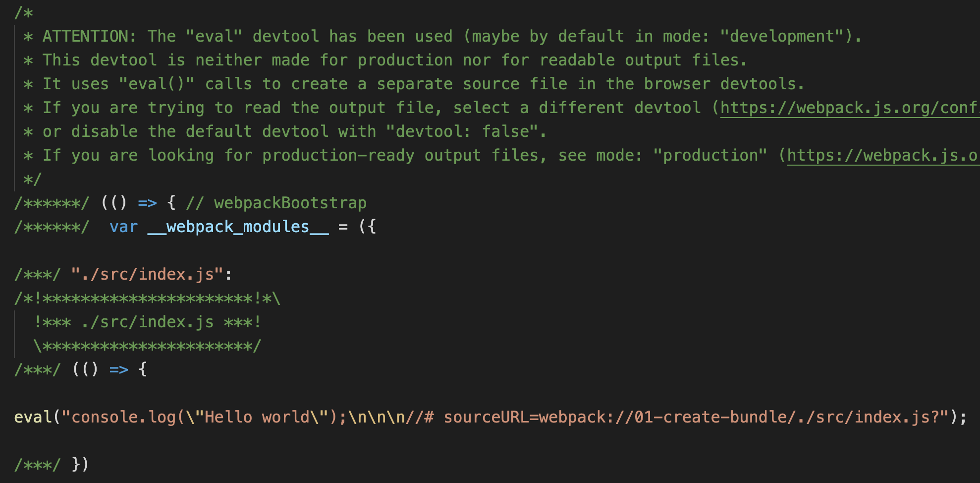This screenshot has width=980, height=483.
Task: Click the closing '*/' of header comment
Action: [32, 179]
